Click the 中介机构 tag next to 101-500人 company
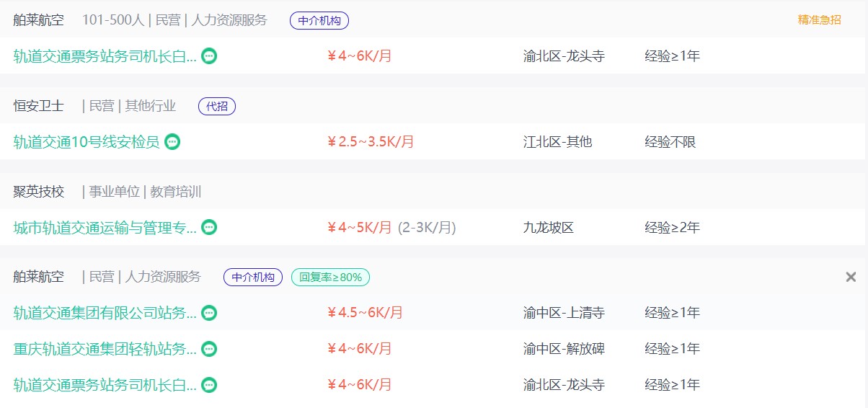This screenshot has height=408, width=868. [319, 21]
